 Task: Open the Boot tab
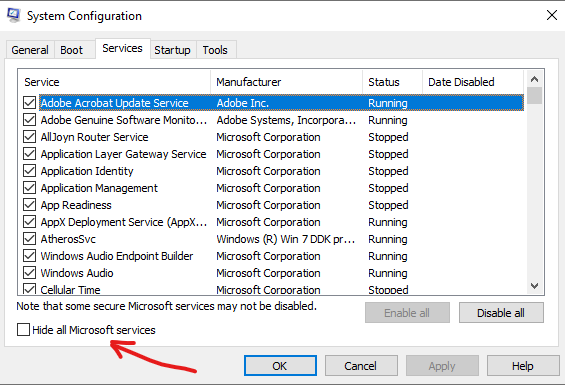tap(71, 50)
